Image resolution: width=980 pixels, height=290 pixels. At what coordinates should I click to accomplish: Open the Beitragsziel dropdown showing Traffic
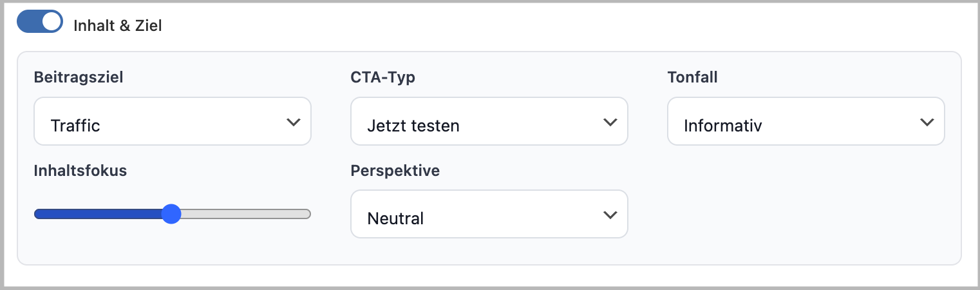click(x=172, y=122)
